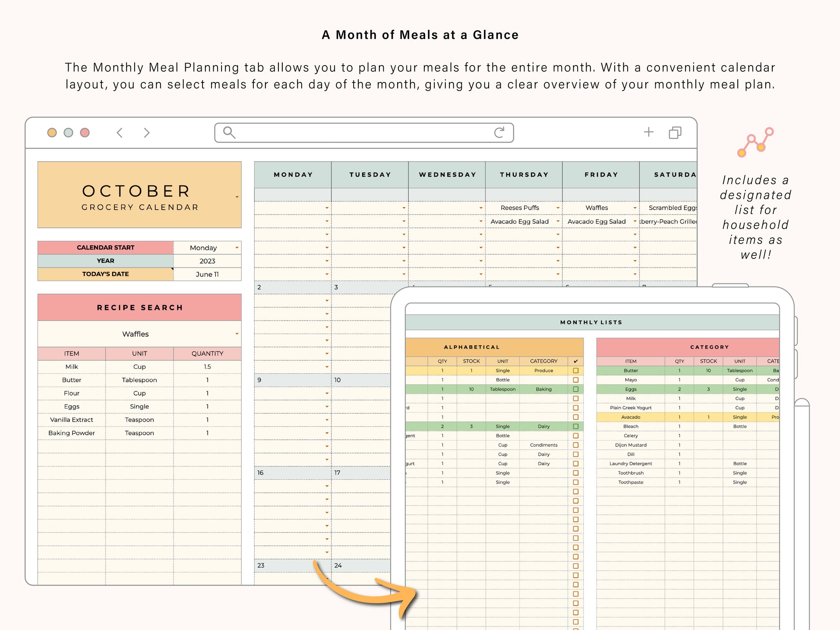Check the Produce row checkbox
840x630 pixels.
pyautogui.click(x=575, y=371)
